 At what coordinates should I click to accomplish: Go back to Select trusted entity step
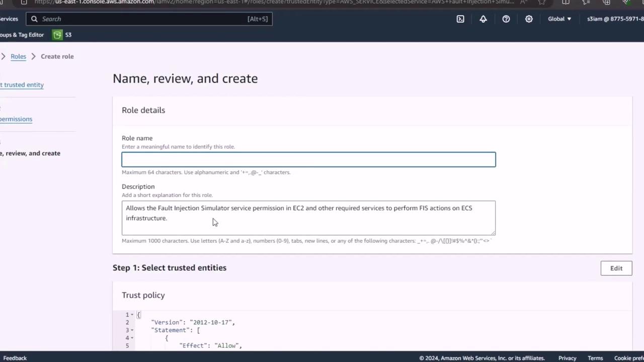point(22,85)
